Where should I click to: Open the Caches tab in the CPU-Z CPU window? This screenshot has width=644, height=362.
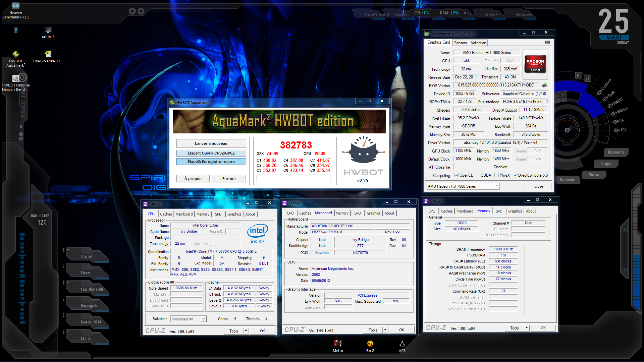(166, 214)
